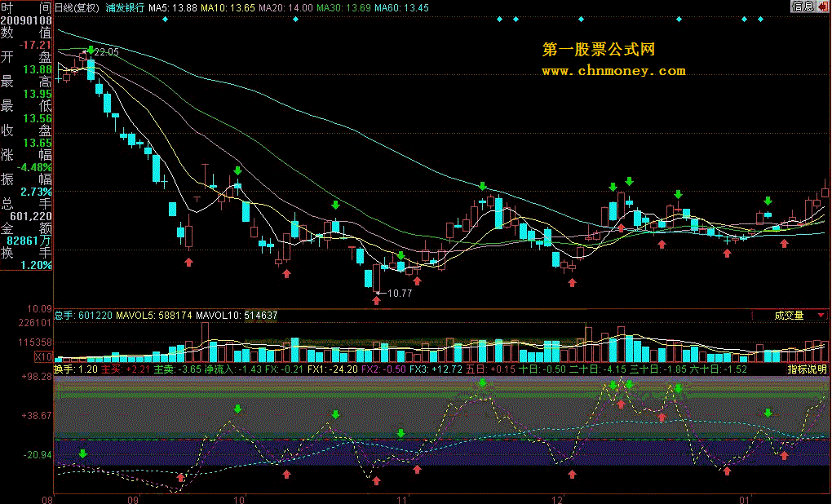Image resolution: width=832 pixels, height=504 pixels.
Task: Click the FX: -0.21 indicator value
Action: pos(285,369)
